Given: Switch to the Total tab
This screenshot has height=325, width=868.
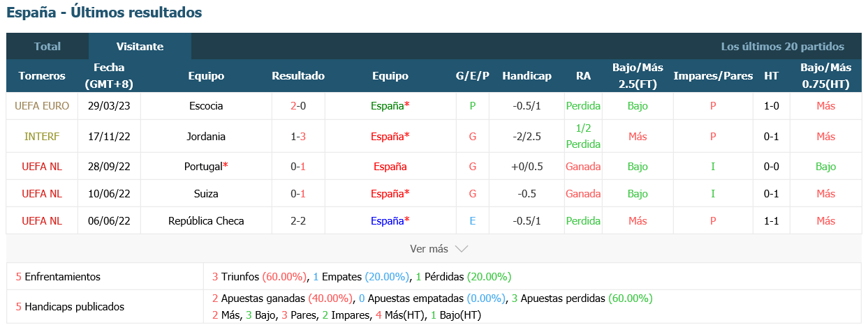Looking at the screenshot, I should [x=47, y=47].
